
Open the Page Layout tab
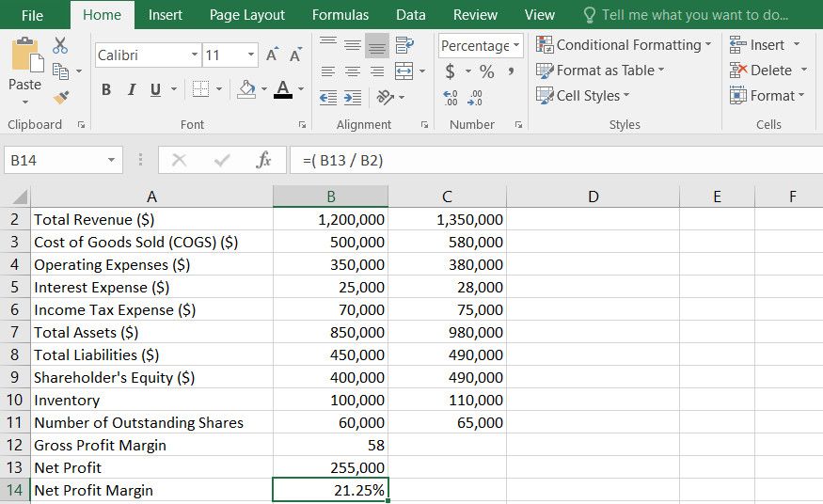coord(246,15)
